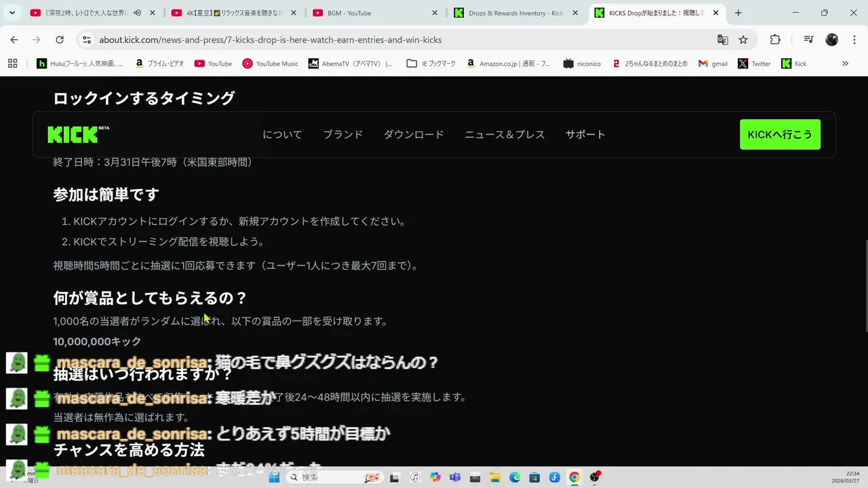Screen dimensions: 868x488
Task: Open the Amazon.co.jp bookmark
Action: [508, 64]
